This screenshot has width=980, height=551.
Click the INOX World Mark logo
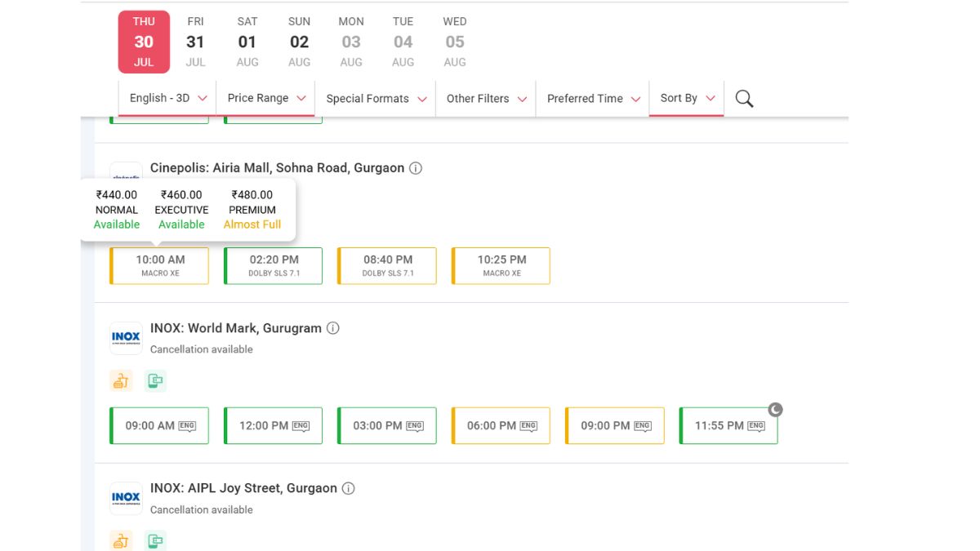tap(126, 338)
